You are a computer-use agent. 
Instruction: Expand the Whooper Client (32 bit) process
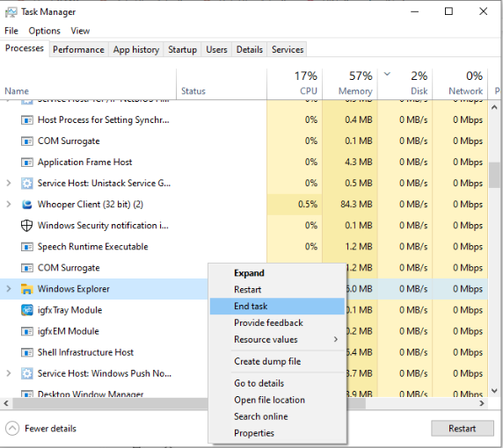tap(9, 204)
